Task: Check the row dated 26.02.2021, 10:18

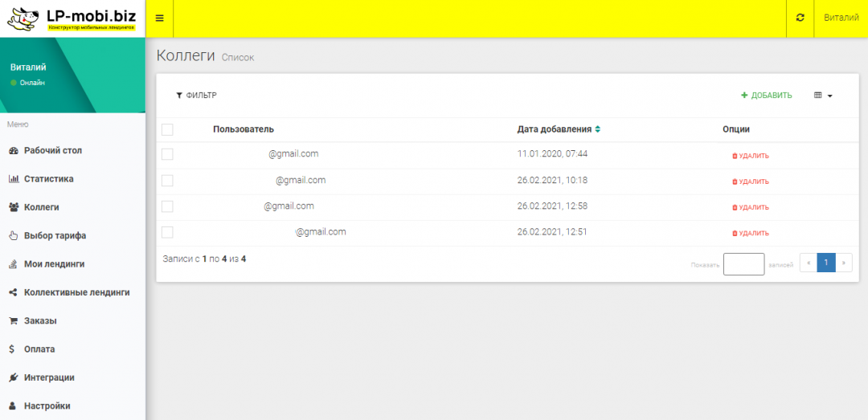Action: coord(167,181)
